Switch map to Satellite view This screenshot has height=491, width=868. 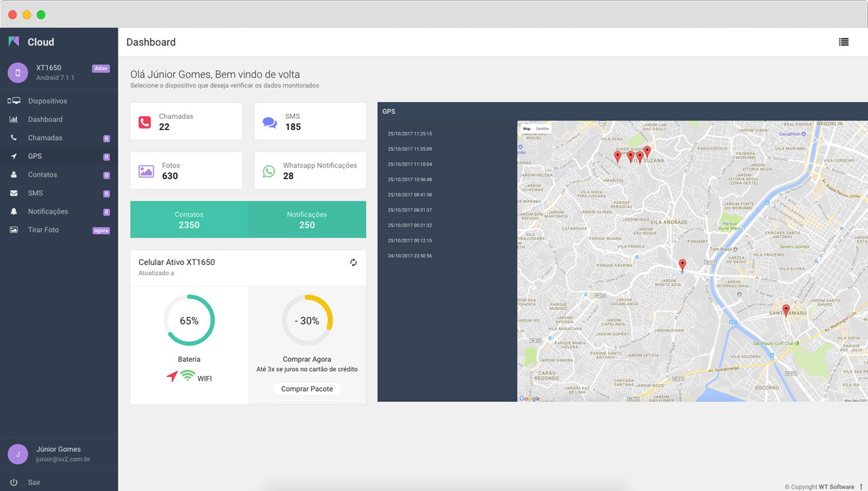542,128
